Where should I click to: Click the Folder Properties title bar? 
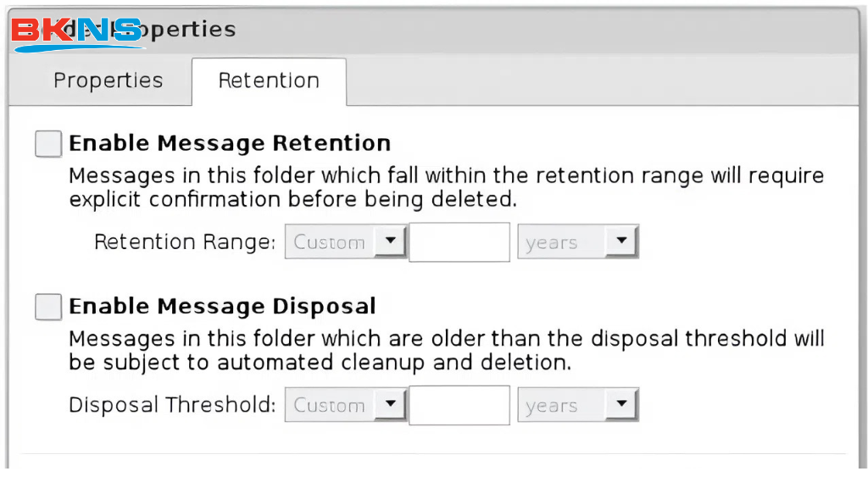point(509,30)
